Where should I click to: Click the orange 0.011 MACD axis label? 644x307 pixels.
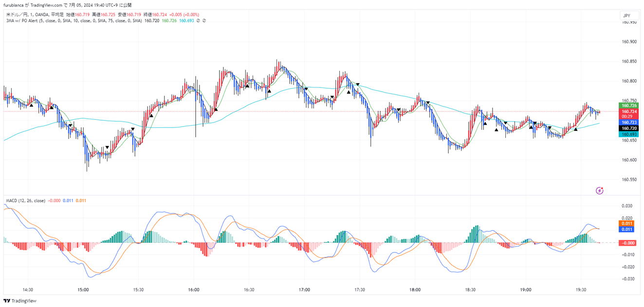[x=627, y=223]
